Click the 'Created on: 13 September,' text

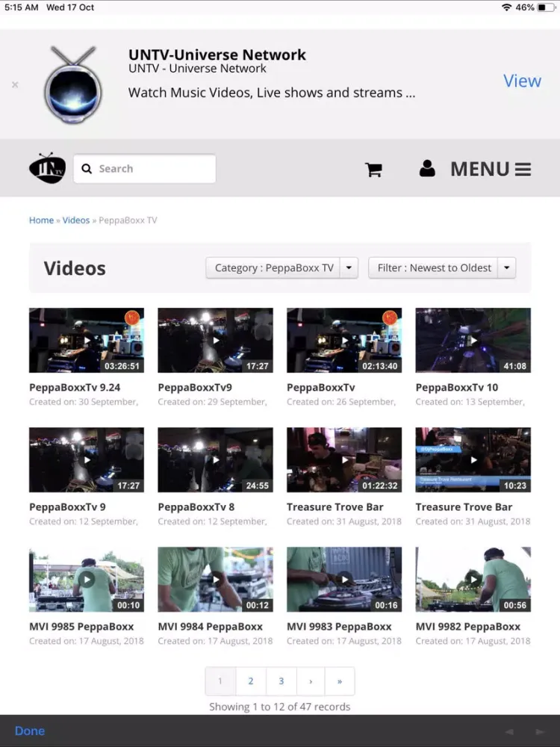click(470, 402)
